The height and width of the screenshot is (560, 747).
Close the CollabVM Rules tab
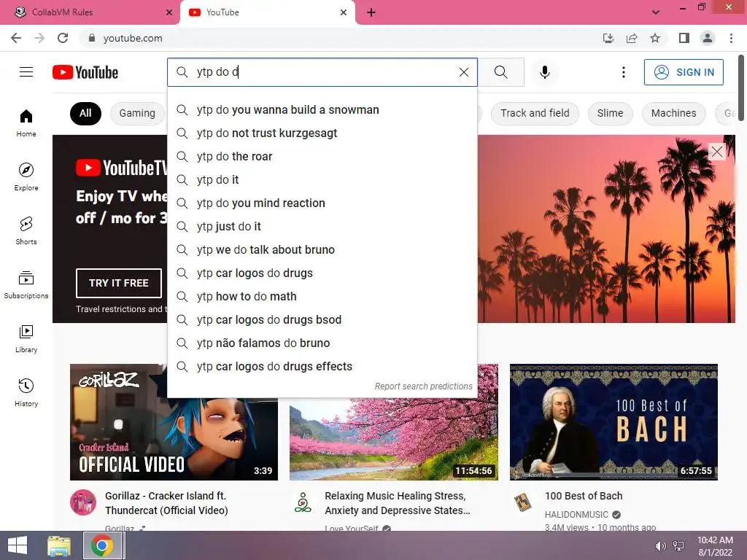pyautogui.click(x=169, y=12)
